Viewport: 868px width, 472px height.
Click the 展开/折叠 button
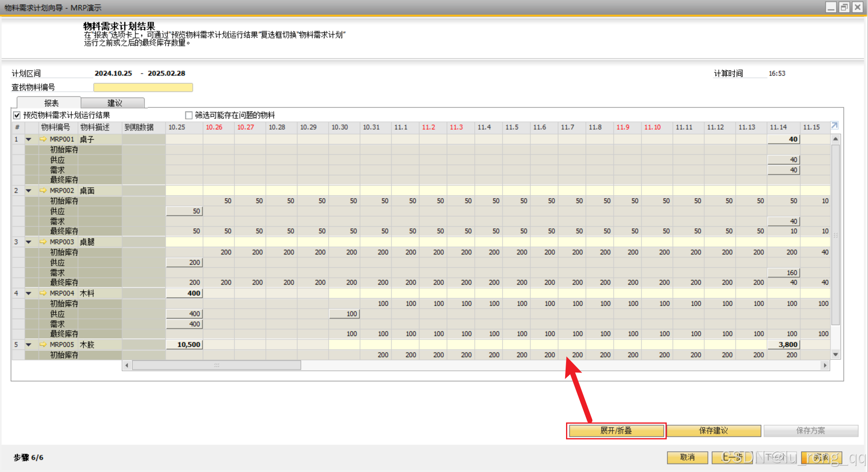616,431
